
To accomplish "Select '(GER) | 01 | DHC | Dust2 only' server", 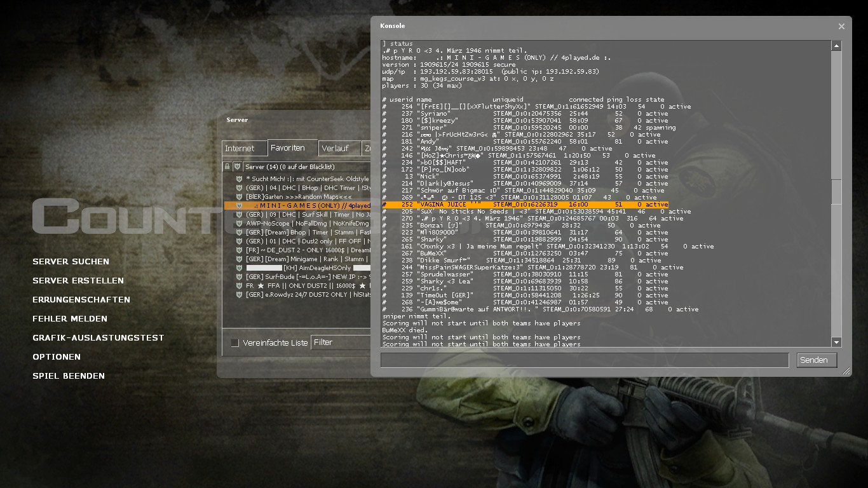I will click(297, 241).
